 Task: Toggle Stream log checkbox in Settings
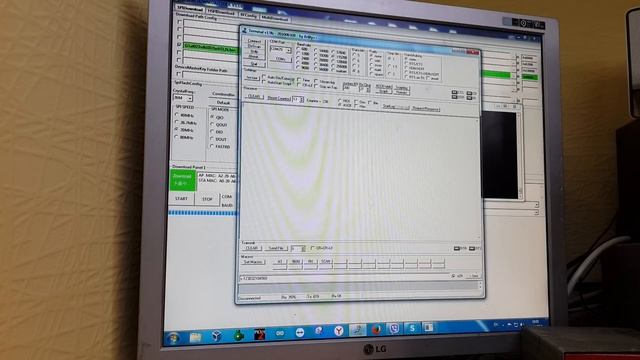pyautogui.click(x=316, y=81)
